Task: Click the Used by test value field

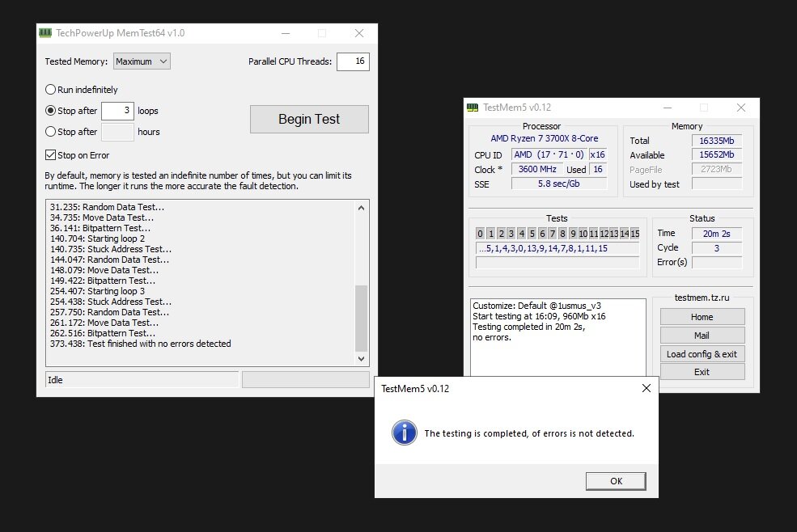Action: [716, 184]
